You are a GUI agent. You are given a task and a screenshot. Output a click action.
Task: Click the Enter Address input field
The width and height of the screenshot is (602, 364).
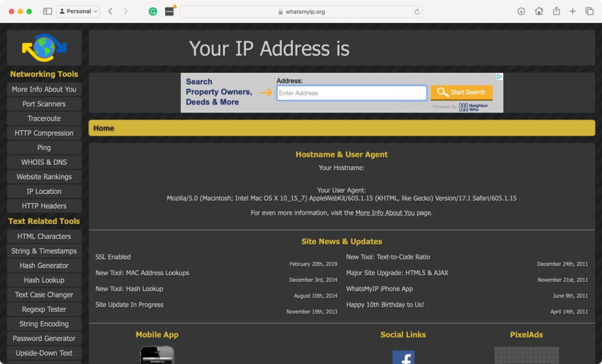[x=351, y=92]
